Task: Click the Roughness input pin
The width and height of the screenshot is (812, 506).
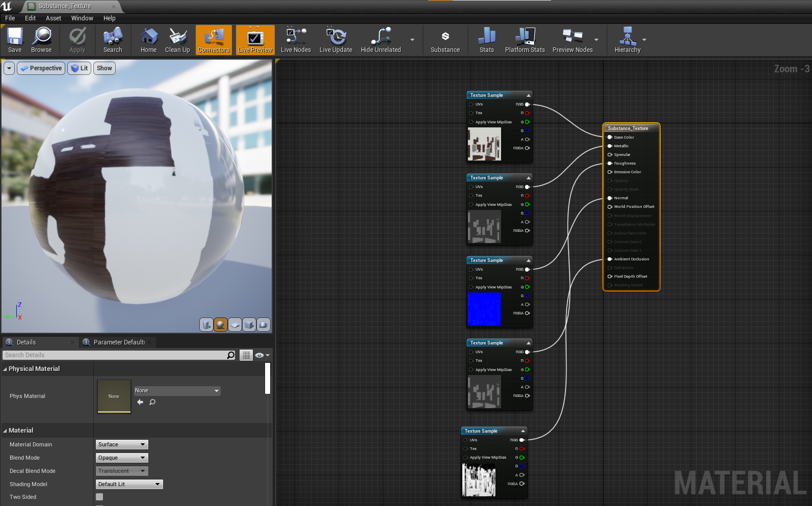Action: pyautogui.click(x=610, y=164)
